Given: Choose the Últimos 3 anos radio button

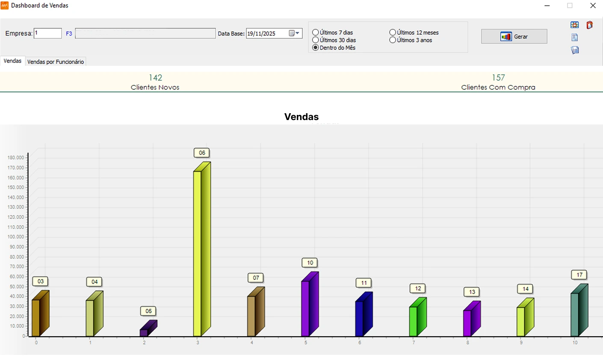Looking at the screenshot, I should (x=393, y=40).
